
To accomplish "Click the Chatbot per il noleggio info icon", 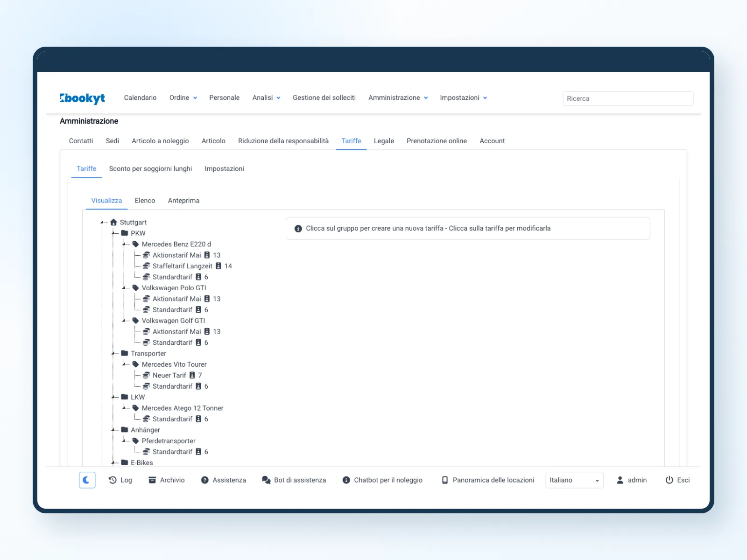I will (346, 480).
